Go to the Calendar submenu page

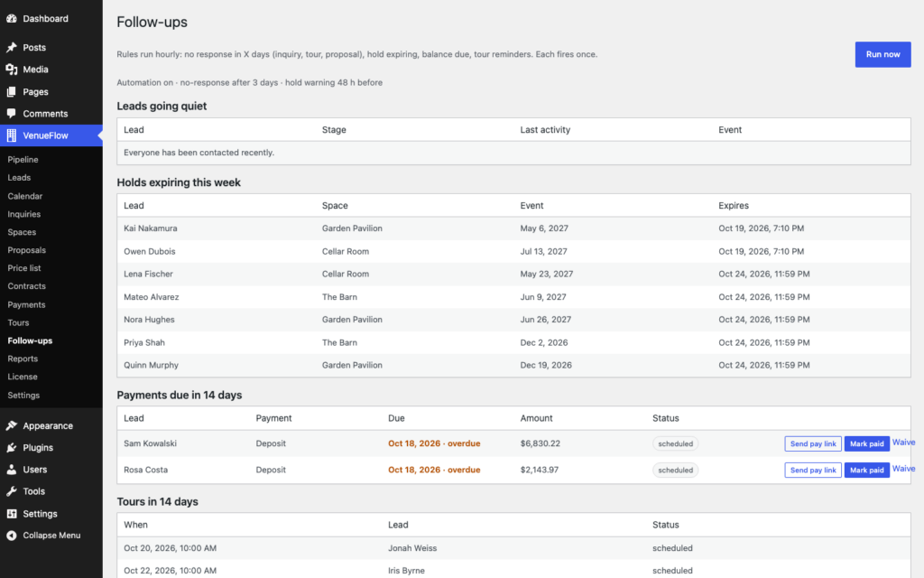coord(24,196)
